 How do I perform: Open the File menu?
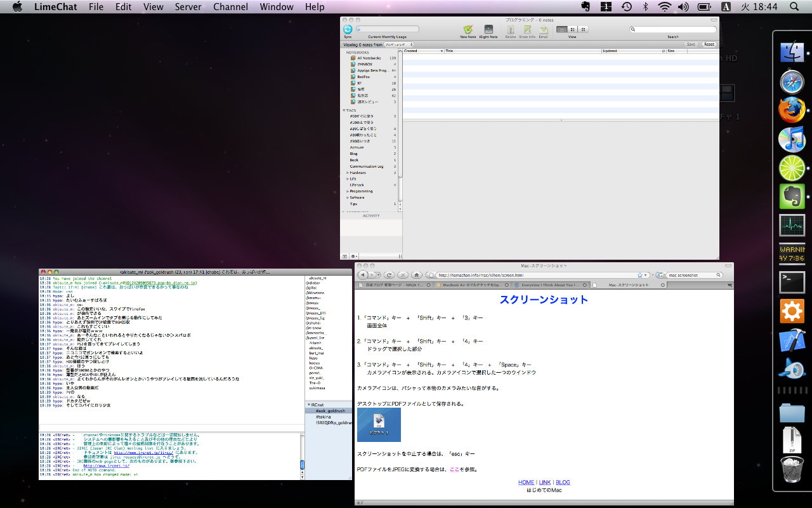tap(96, 7)
